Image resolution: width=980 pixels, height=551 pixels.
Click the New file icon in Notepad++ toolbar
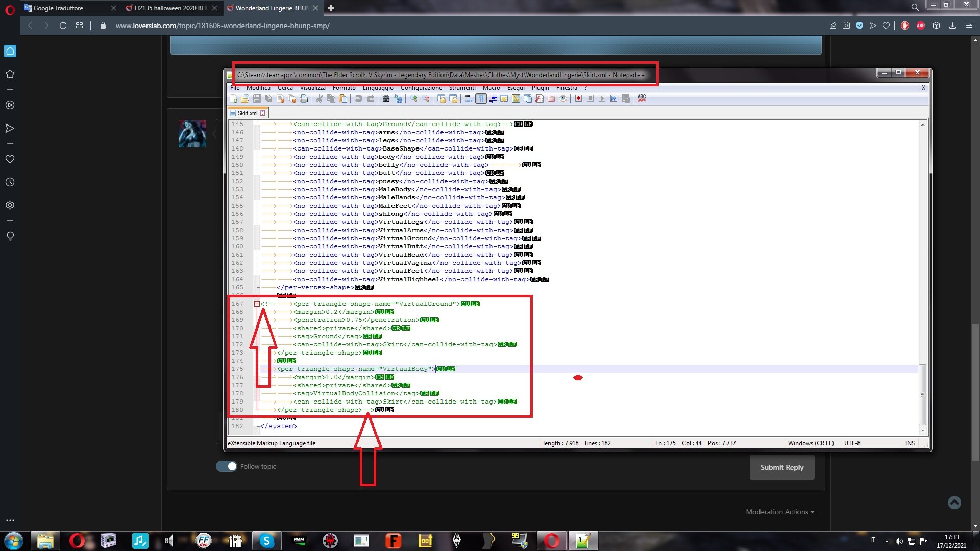pyautogui.click(x=233, y=98)
